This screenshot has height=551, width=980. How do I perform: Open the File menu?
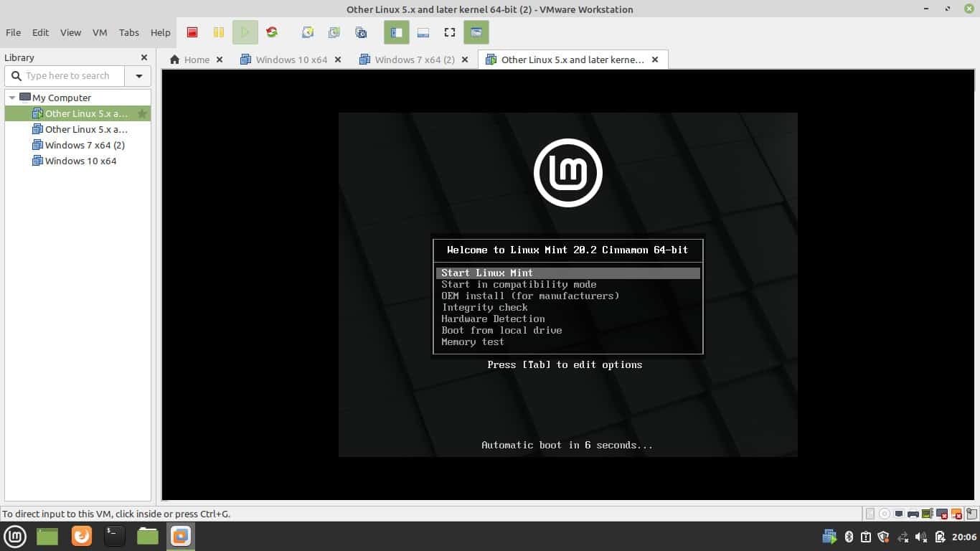coord(13,32)
